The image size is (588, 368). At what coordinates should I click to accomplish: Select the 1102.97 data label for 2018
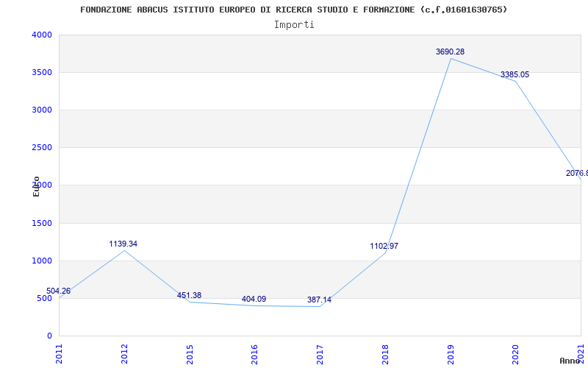[384, 247]
